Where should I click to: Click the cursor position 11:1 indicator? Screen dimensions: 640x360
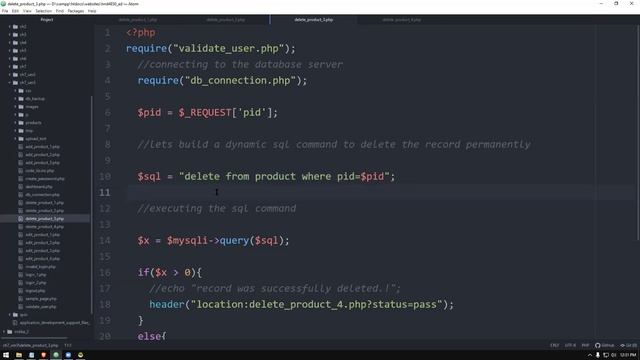click(68, 345)
